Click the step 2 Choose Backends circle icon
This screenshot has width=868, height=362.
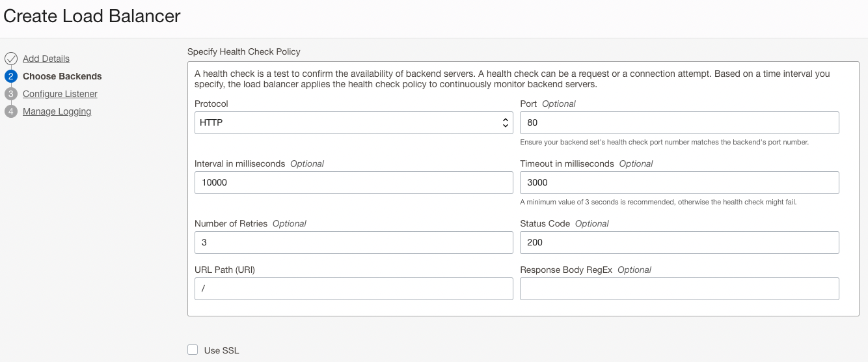point(10,76)
